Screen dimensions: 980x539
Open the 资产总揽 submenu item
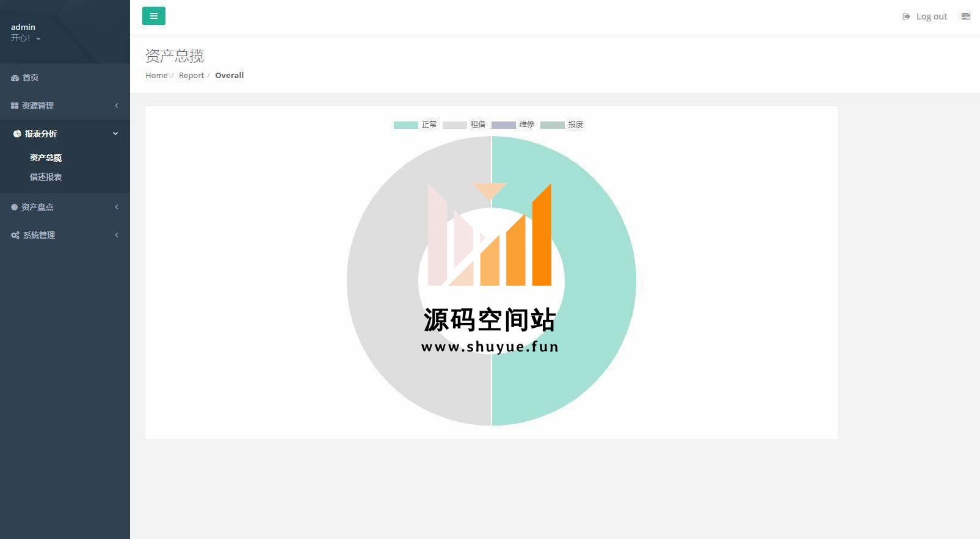click(46, 157)
